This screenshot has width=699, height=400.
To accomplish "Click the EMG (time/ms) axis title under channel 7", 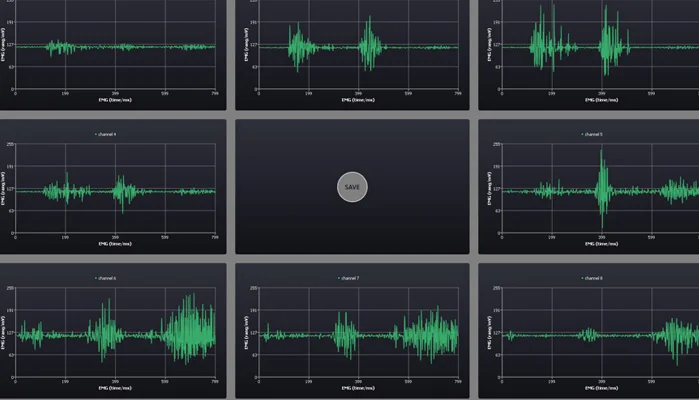I will click(x=358, y=388).
